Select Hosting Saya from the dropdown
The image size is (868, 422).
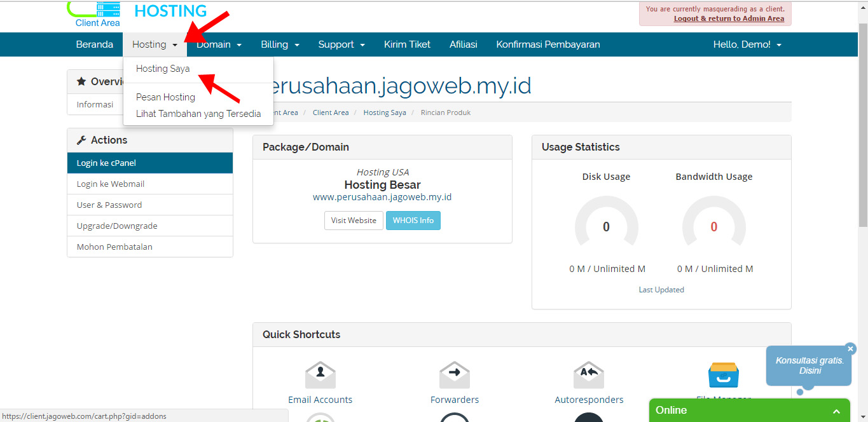(163, 69)
